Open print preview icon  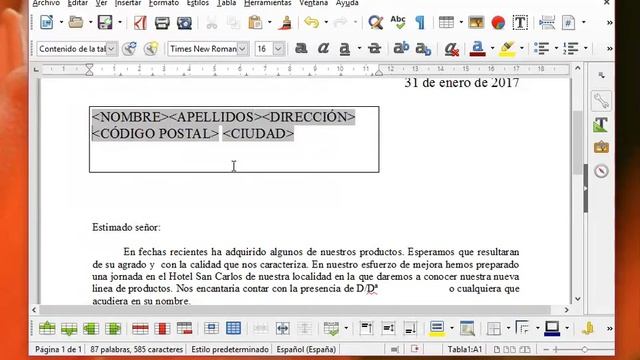(184, 22)
